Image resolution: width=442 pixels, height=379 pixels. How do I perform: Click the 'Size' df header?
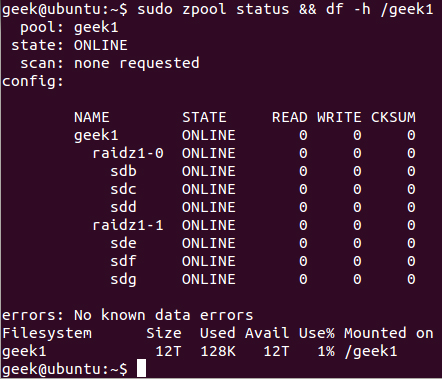(x=164, y=333)
